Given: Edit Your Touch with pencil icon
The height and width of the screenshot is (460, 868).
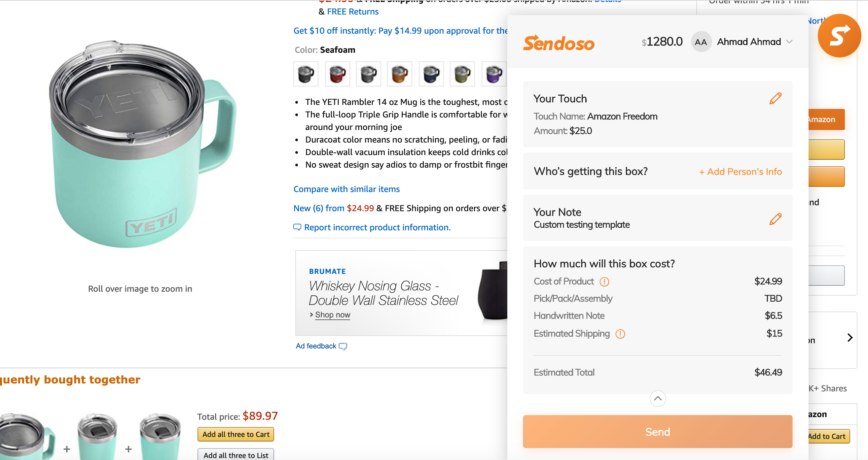Looking at the screenshot, I should click(775, 99).
